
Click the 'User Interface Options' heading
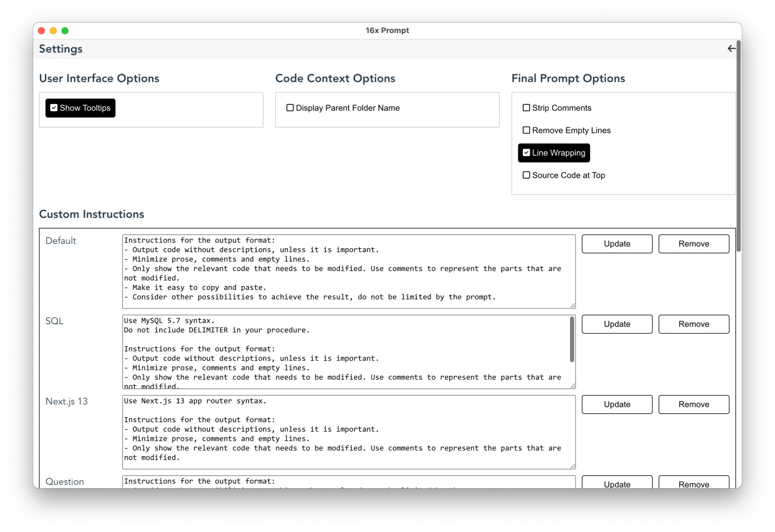99,78
